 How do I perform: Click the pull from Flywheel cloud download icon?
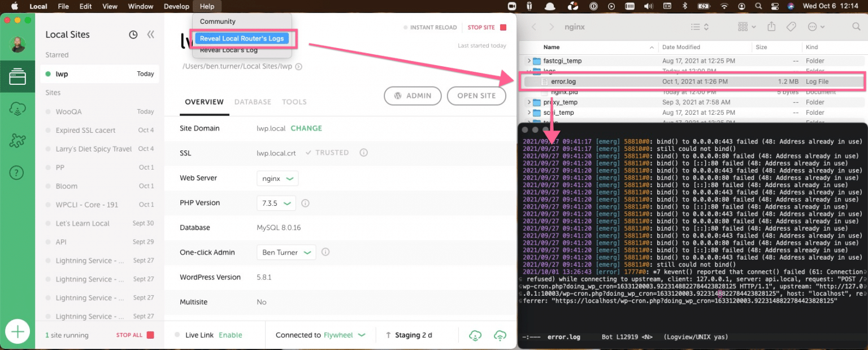tap(475, 335)
